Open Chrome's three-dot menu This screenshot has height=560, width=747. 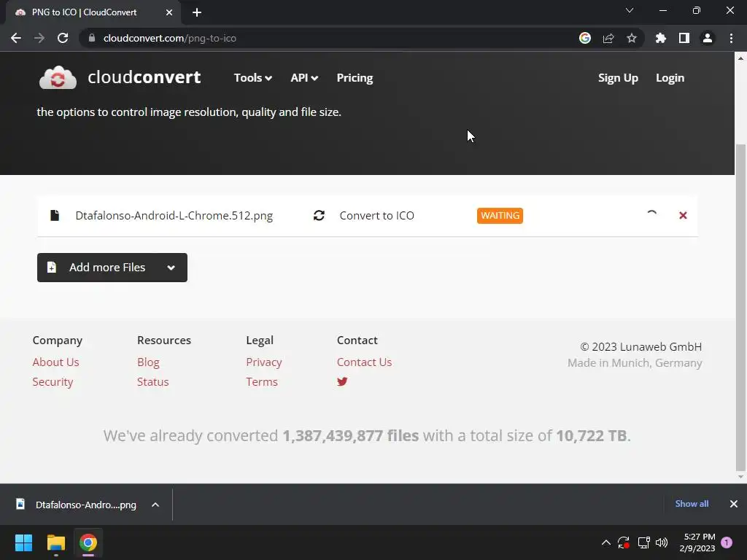pyautogui.click(x=731, y=38)
